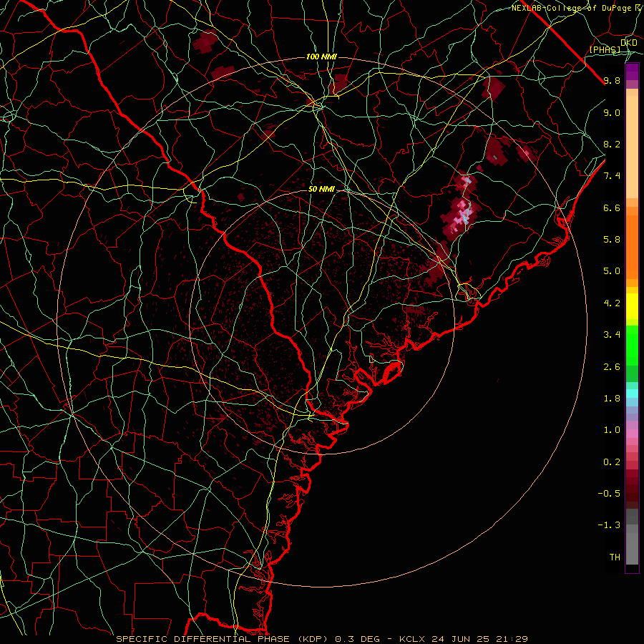The width and height of the screenshot is (644, 644).
Task: Pick the light peach band of color bar
Action: click(x=632, y=148)
